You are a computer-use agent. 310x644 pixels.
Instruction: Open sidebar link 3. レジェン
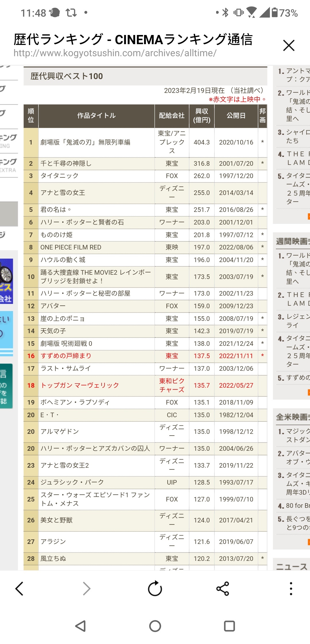tap(294, 321)
